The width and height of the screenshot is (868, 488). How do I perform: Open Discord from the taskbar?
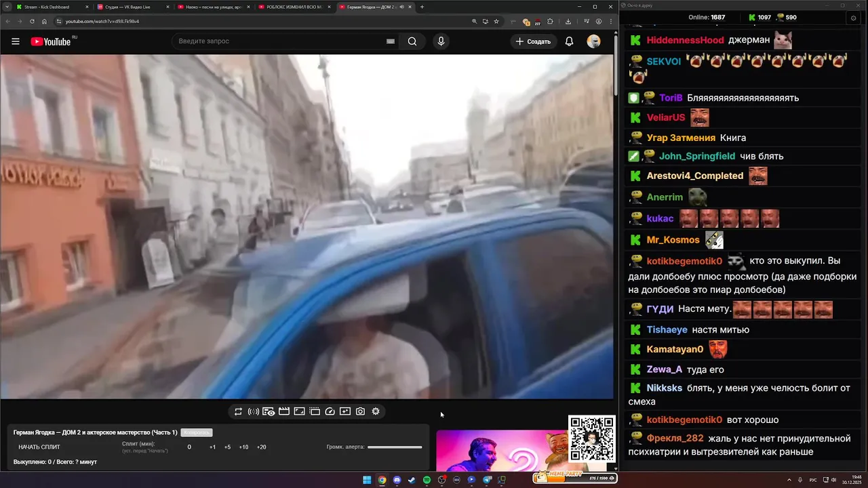(x=397, y=480)
